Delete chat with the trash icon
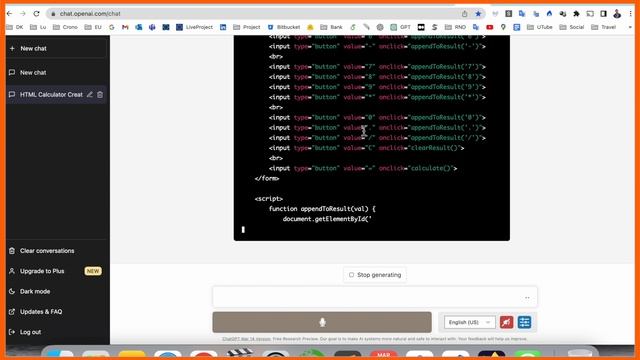This screenshot has height=360, width=640. [100, 95]
